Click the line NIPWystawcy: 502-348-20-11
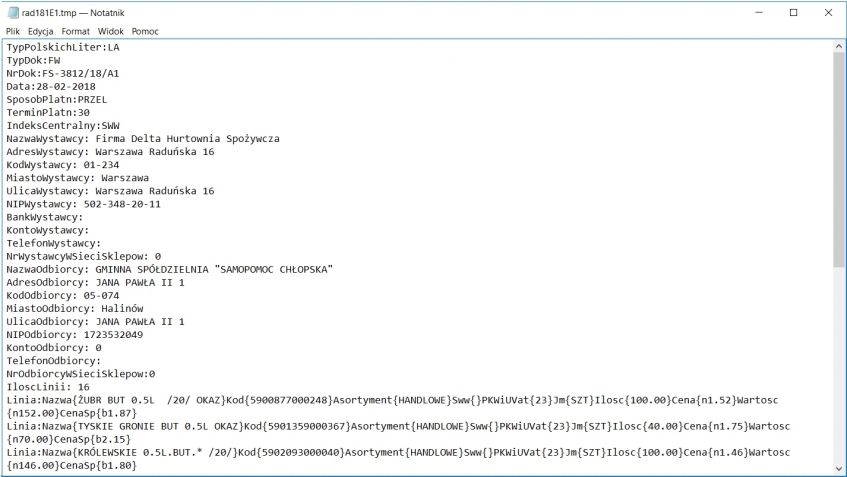This screenshot has height=477, width=847. click(x=84, y=204)
